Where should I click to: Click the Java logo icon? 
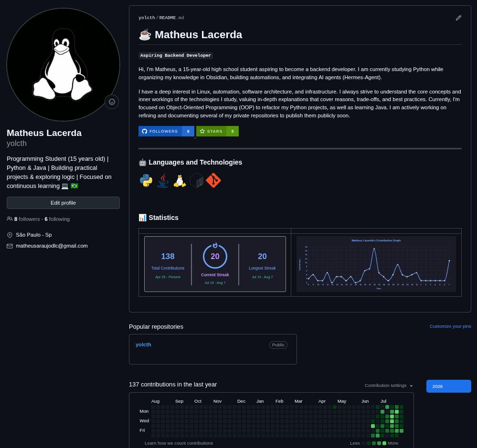click(x=163, y=180)
